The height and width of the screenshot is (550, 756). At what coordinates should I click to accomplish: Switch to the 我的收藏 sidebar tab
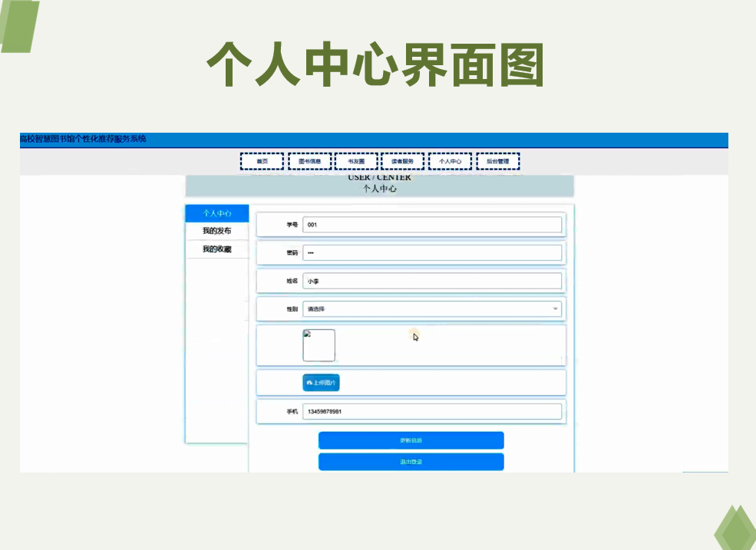pyautogui.click(x=217, y=249)
